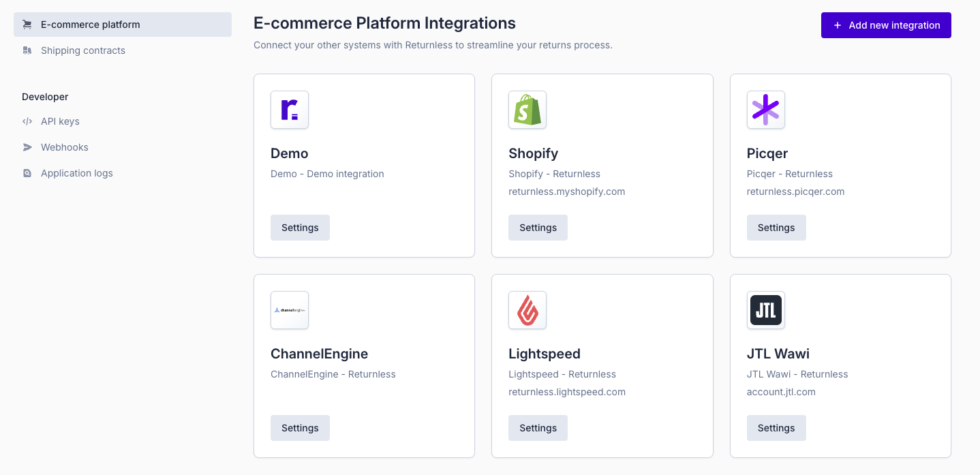Open Settings for the Lightspeed integration
Screen dimensions: 980x475
click(x=538, y=428)
